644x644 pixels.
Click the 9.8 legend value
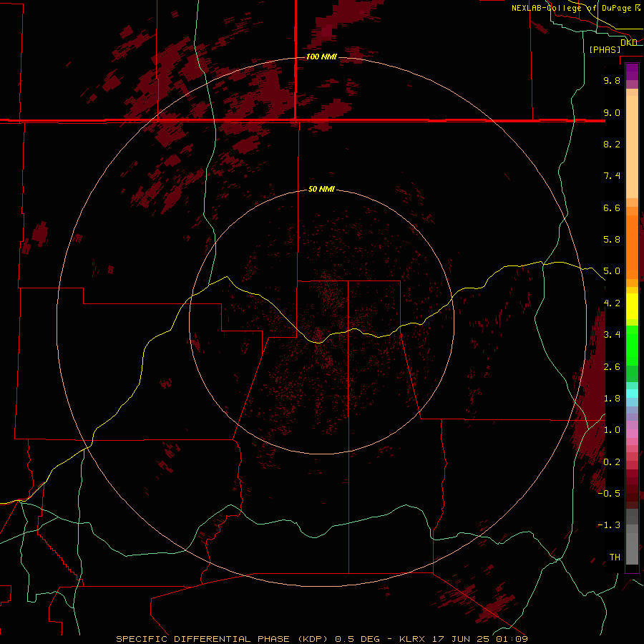(x=612, y=80)
